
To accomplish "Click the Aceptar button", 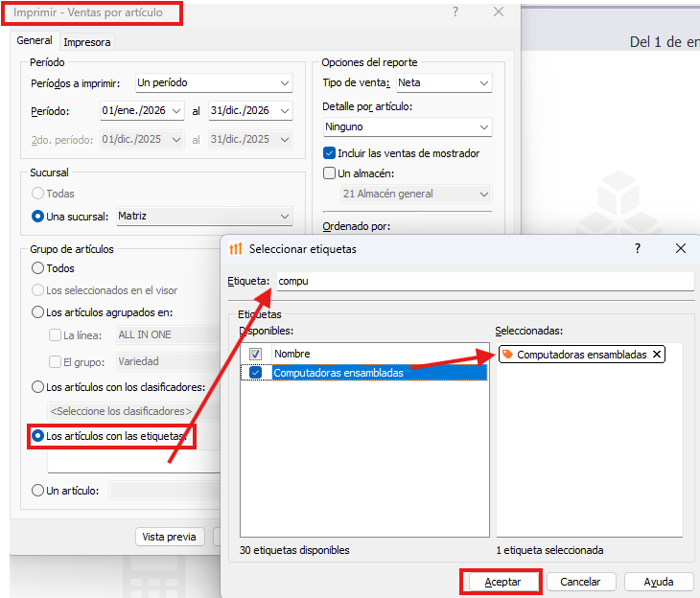I will coord(502,582).
